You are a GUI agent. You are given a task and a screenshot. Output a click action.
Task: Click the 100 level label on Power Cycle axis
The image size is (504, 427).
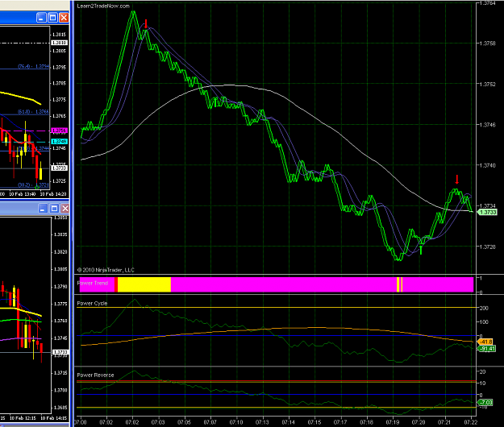(x=484, y=322)
